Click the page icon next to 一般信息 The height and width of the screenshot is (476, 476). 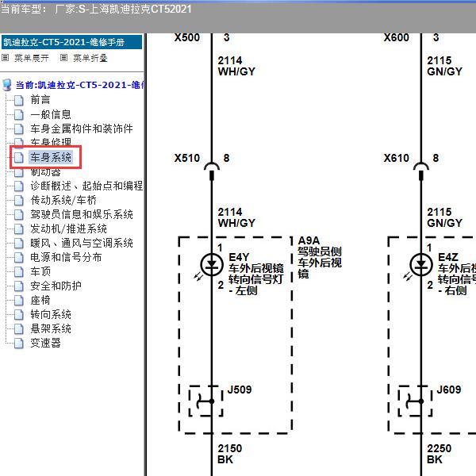(x=19, y=114)
